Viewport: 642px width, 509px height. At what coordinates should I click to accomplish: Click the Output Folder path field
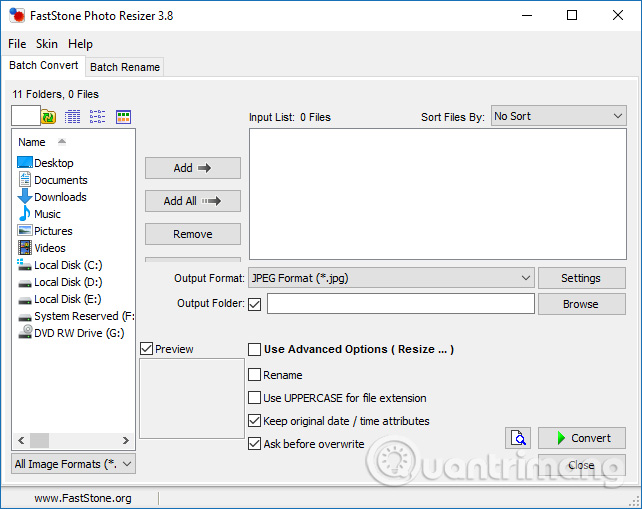click(401, 304)
